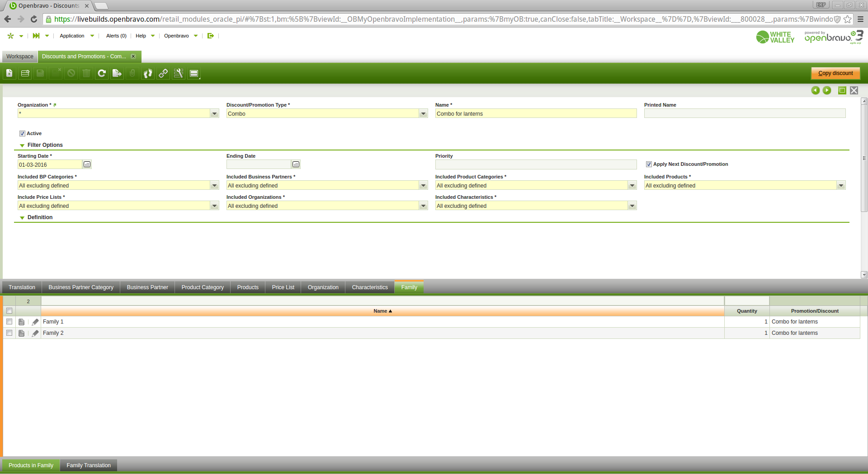This screenshot has height=474, width=868.
Task: Uncheck the Active checkbox
Action: click(22, 133)
